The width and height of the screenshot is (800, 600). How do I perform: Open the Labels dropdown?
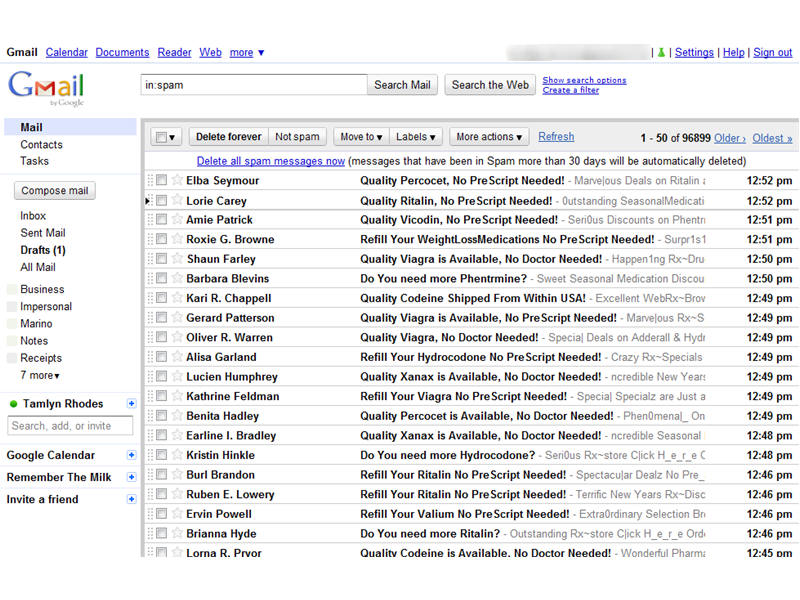tap(416, 136)
